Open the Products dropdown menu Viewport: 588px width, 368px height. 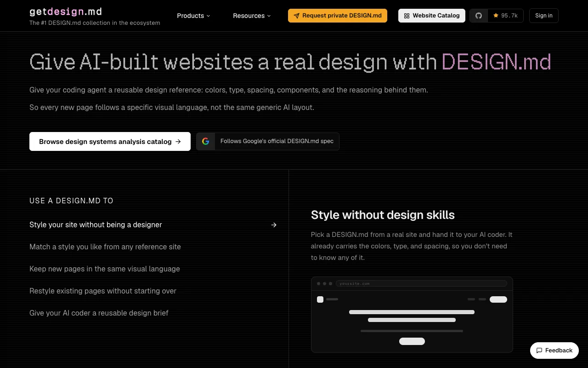tap(193, 16)
